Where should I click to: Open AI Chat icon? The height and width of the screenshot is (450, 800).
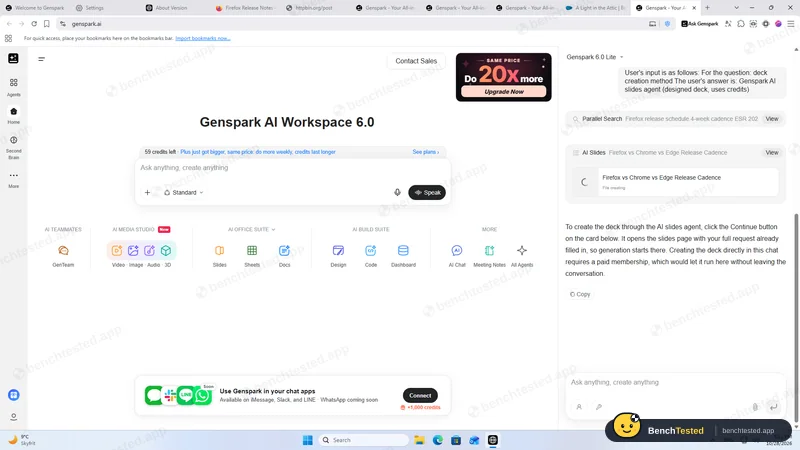click(x=457, y=251)
